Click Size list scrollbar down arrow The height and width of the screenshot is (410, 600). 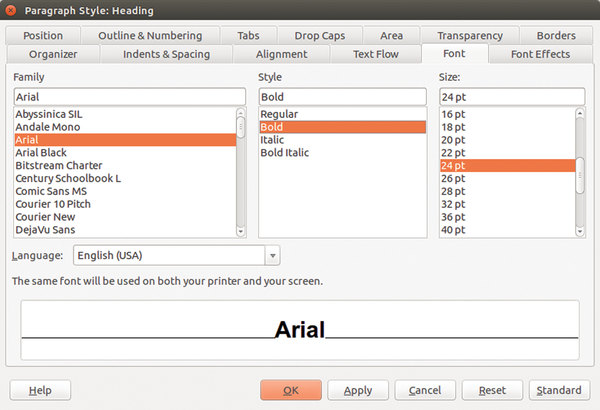click(580, 232)
